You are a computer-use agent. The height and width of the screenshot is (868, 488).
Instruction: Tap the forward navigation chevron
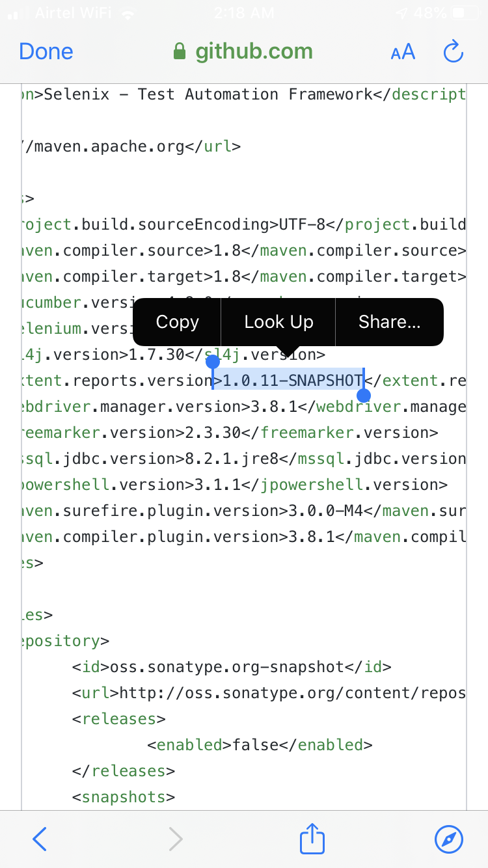(176, 839)
